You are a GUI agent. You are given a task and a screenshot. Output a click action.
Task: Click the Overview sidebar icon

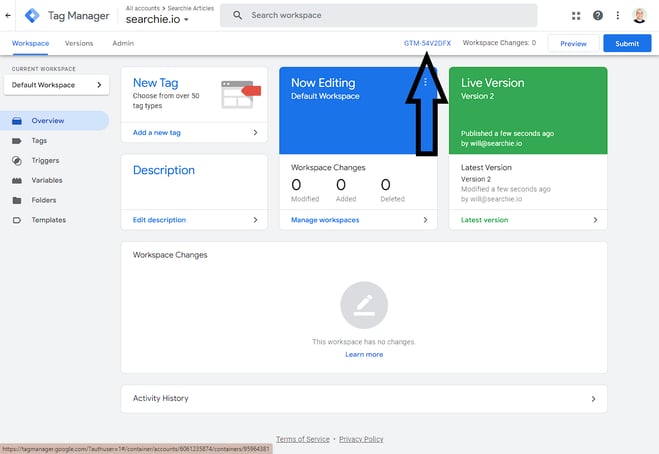pos(17,121)
